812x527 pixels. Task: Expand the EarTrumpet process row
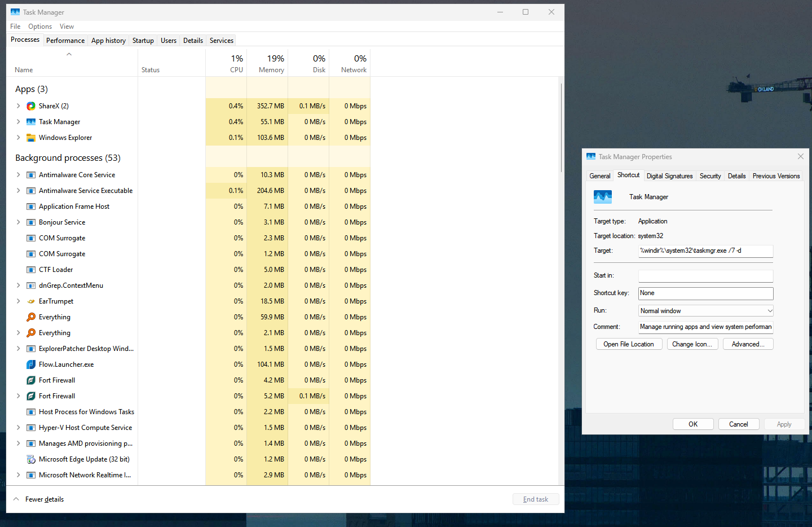pos(18,301)
